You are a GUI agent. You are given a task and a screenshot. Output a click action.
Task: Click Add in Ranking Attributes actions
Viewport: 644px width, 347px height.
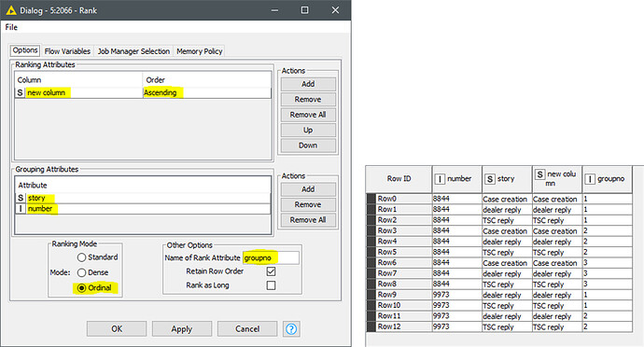[308, 84]
